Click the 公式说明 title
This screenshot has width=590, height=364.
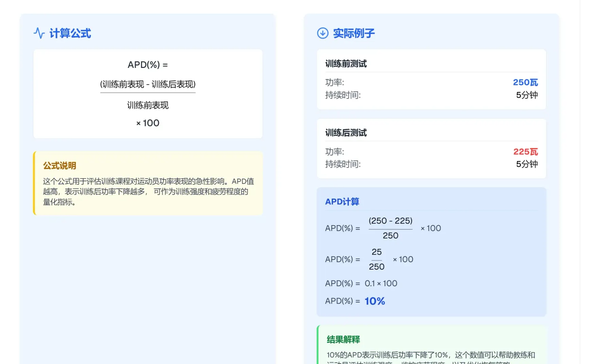59,166
